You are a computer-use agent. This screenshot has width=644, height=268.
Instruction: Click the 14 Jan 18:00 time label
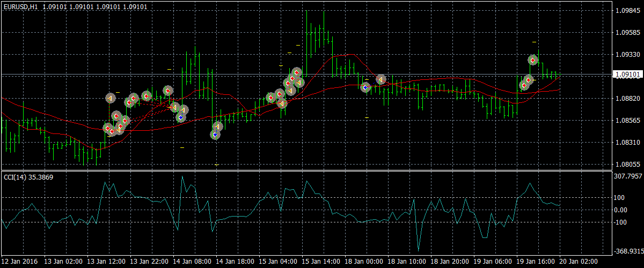(235, 261)
